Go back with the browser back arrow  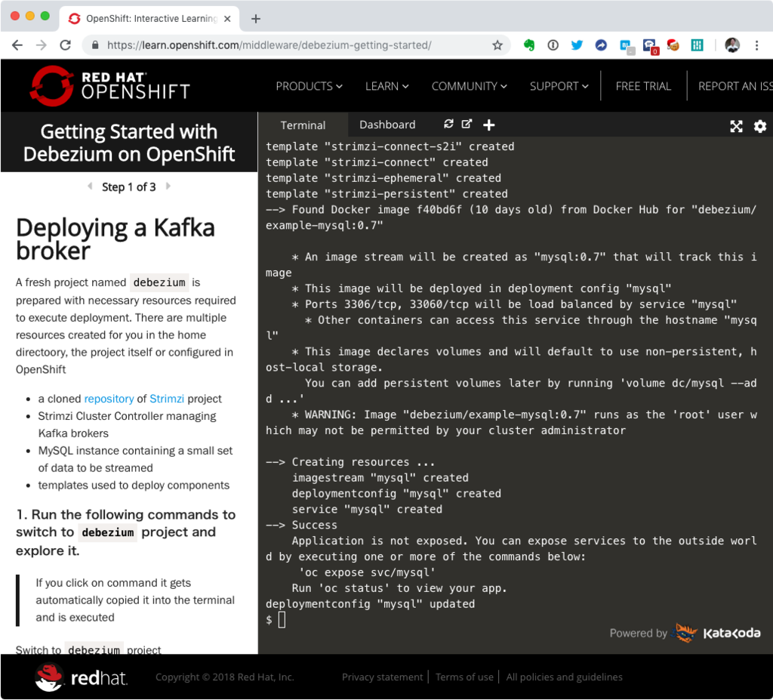(x=17, y=45)
